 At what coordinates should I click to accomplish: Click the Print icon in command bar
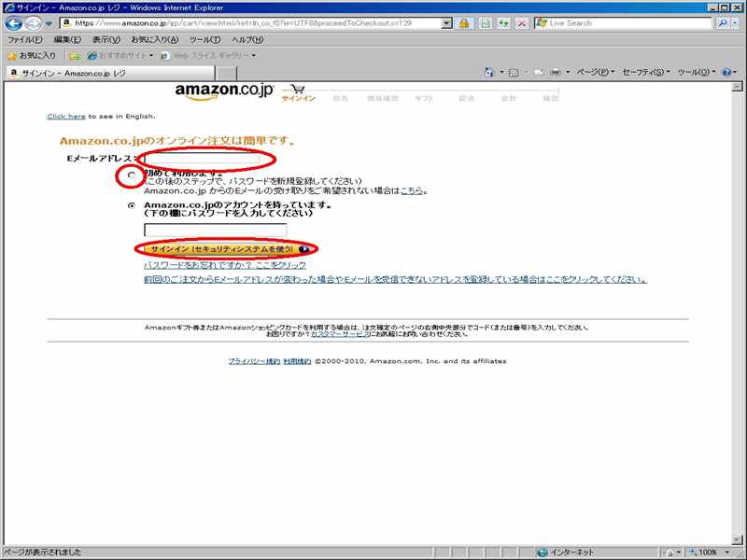555,73
